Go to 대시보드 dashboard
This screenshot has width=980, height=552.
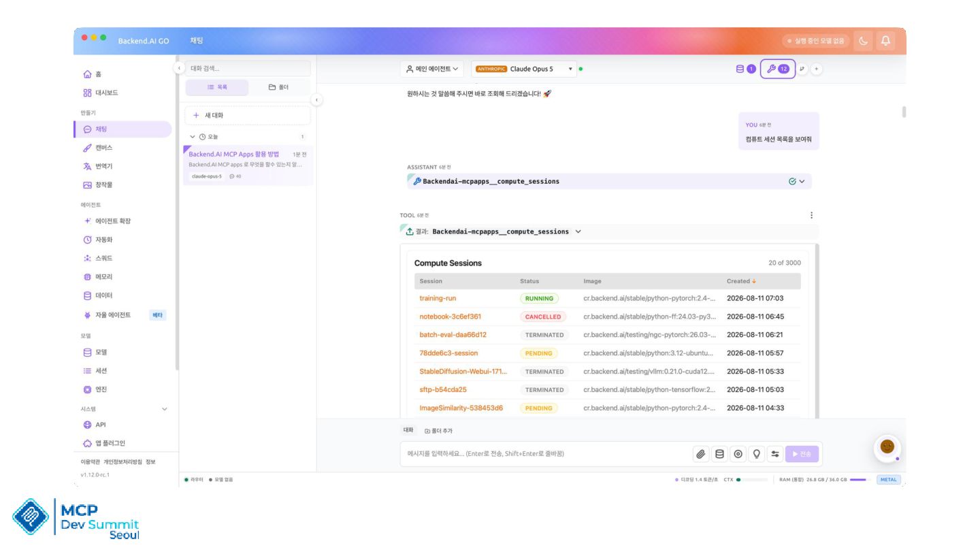tap(101, 93)
